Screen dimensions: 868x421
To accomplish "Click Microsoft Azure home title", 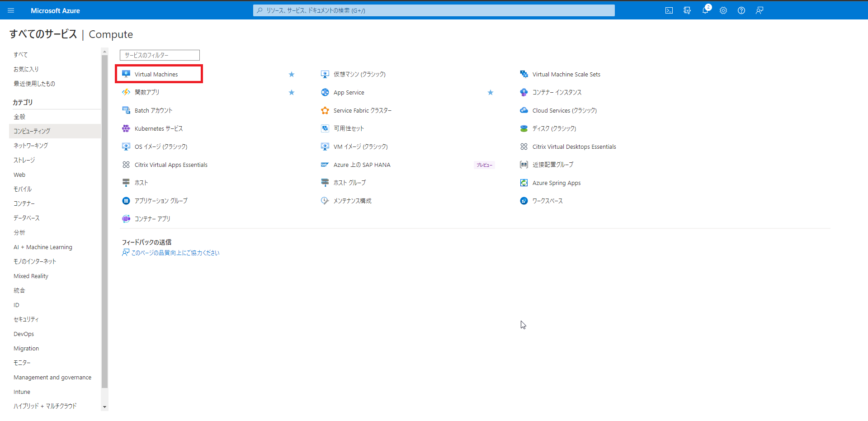I will click(x=55, y=10).
